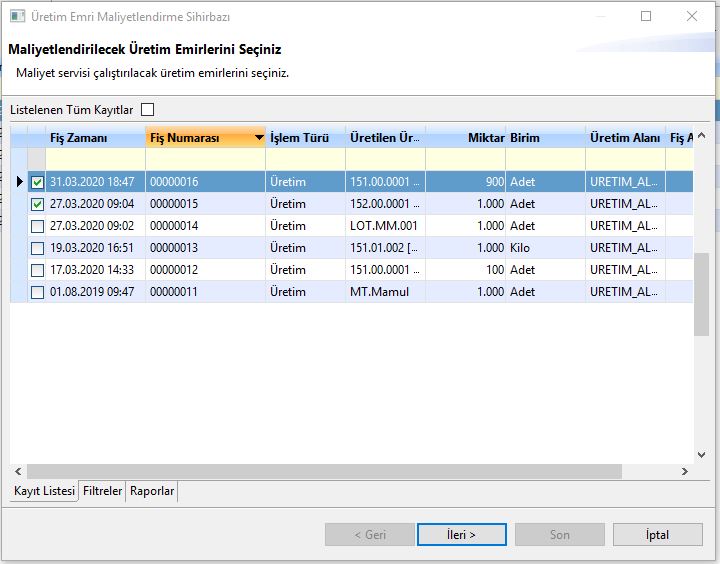Click the wizard application icon in title bar
Screen dimensions: 720x564
click(x=18, y=16)
